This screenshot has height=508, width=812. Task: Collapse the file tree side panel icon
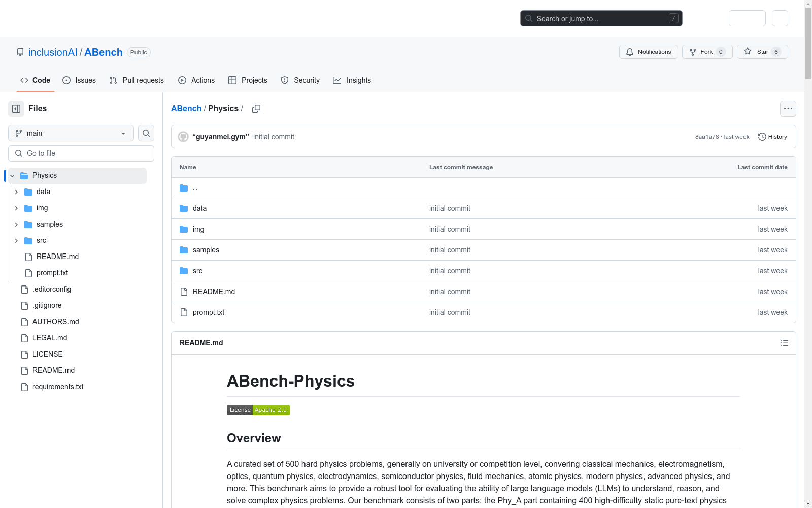16,109
